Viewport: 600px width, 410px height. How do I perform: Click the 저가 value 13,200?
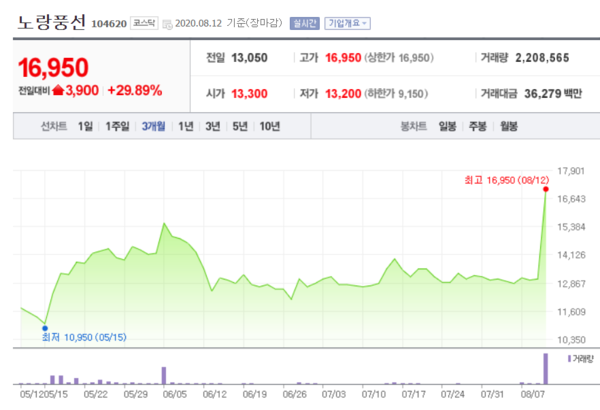coord(343,93)
